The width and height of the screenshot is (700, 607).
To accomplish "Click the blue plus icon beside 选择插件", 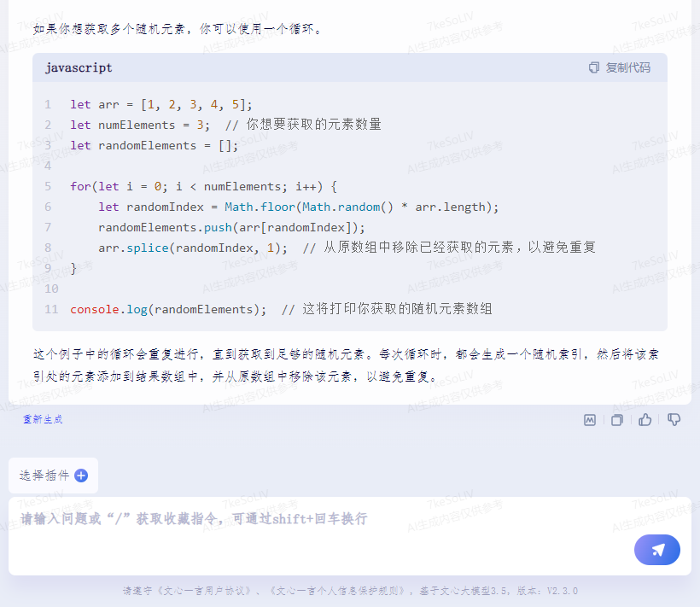I will (81, 476).
